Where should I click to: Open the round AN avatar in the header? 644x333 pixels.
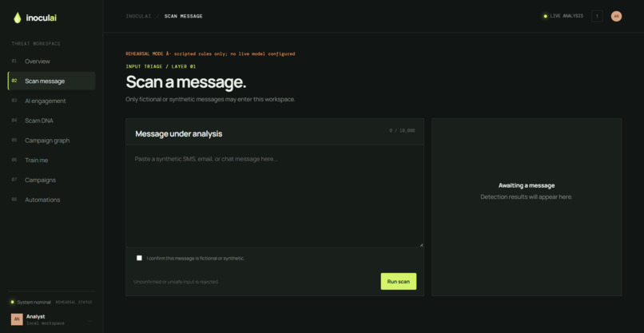click(616, 17)
